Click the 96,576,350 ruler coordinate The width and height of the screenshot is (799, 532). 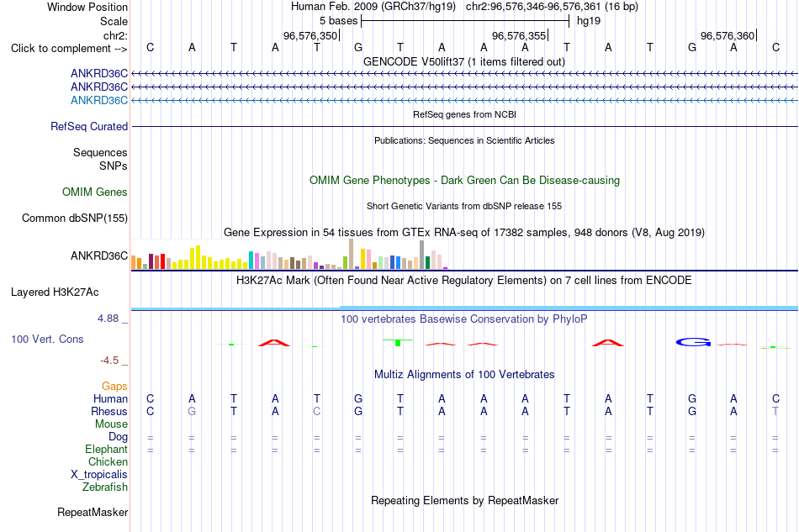(x=310, y=35)
